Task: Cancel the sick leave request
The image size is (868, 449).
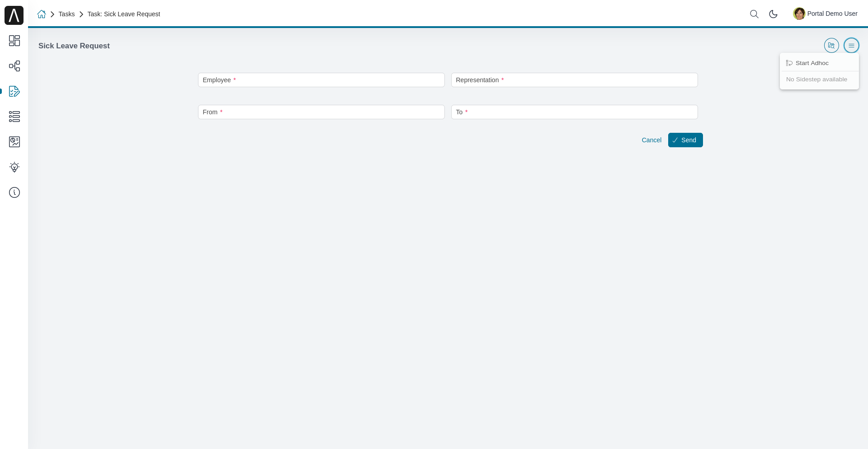Action: coord(651,140)
